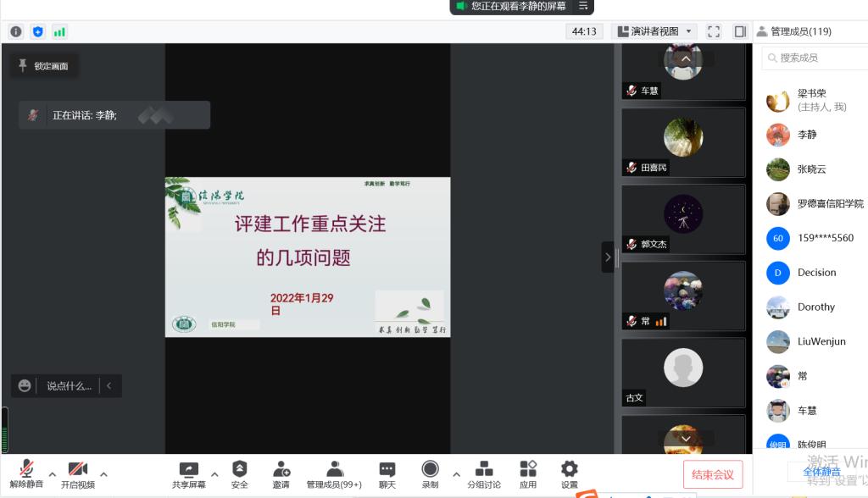Viewport: 868px width, 498px height.
Task: Click the 锁定画面 pin button
Action: coord(43,66)
